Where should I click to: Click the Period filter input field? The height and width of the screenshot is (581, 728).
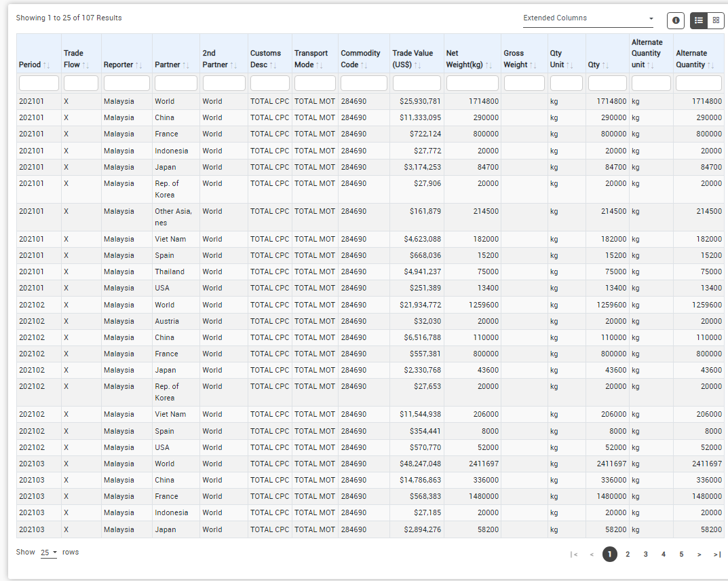pos(39,83)
